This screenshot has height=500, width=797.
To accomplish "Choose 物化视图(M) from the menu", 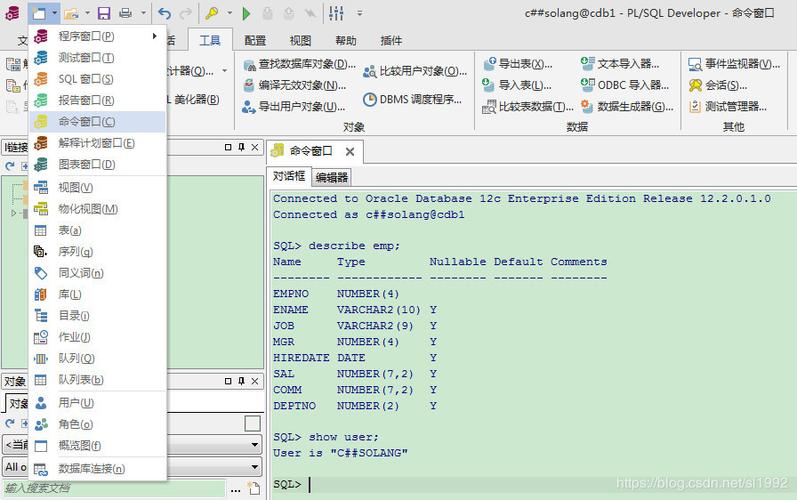I will point(98,209).
